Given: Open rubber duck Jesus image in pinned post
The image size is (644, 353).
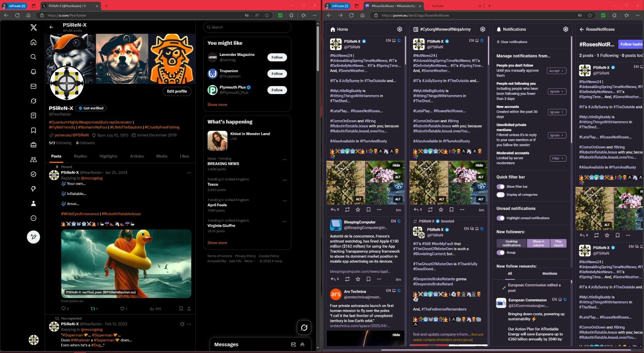Looking at the screenshot, I should (x=126, y=264).
